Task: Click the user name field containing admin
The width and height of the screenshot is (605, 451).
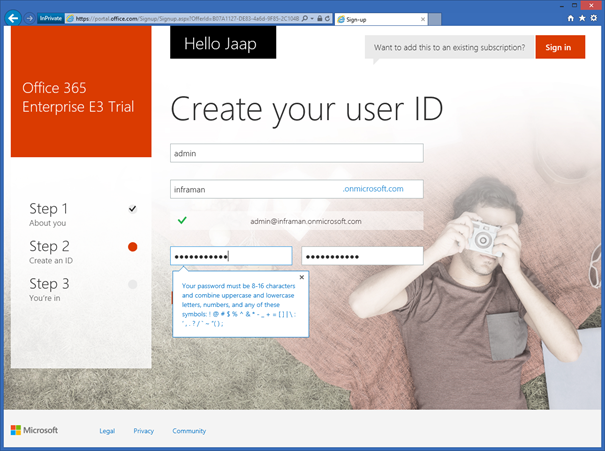Action: (296, 153)
